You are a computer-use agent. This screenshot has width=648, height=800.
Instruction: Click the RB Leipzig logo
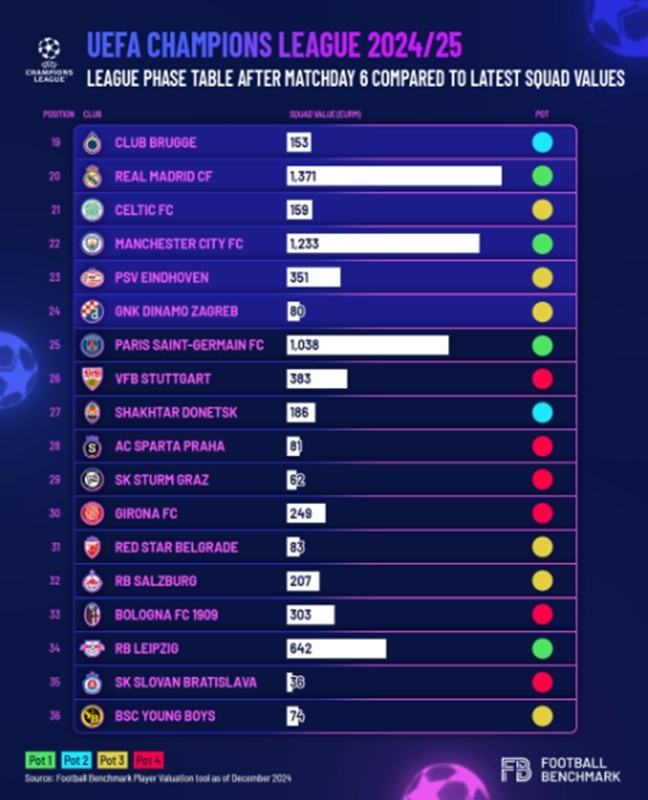coord(92,648)
